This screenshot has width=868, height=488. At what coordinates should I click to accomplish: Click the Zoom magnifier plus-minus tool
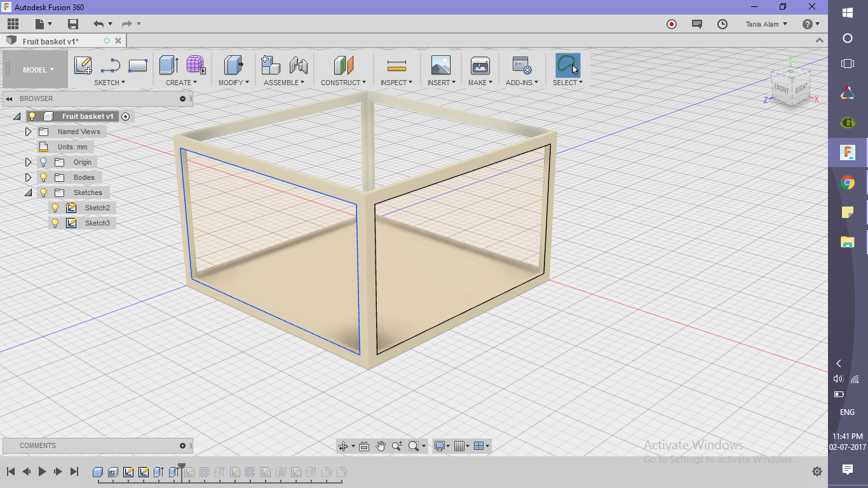397,446
